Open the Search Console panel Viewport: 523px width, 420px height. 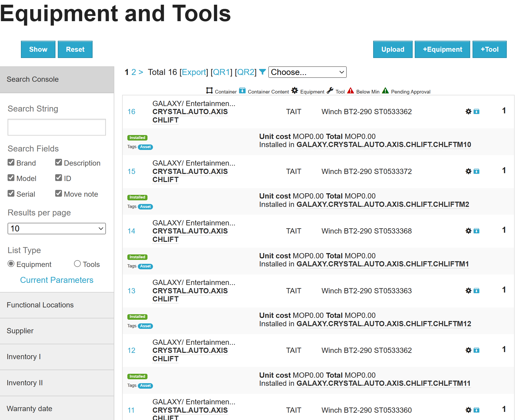(x=33, y=79)
